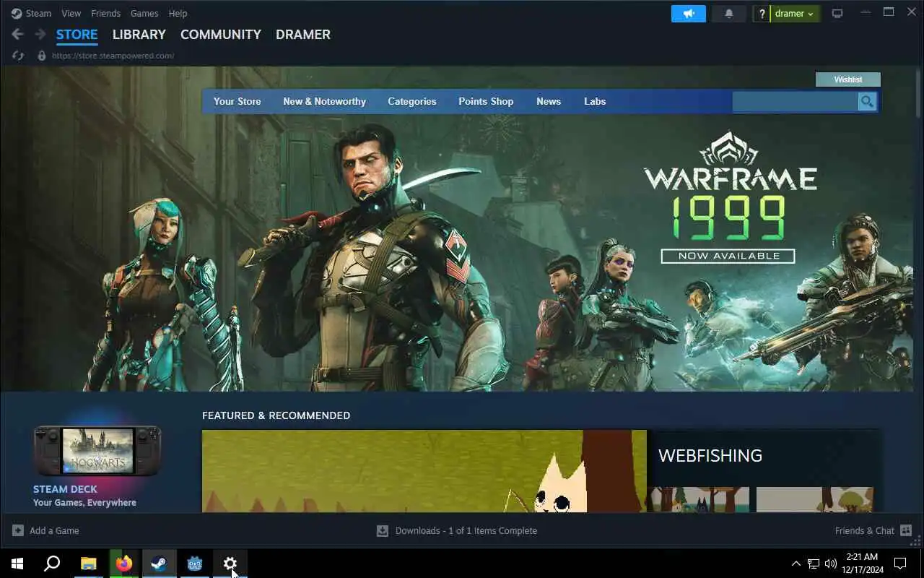Click the WEBFISHING featured capsule image
The height and width of the screenshot is (578, 924).
tap(424, 471)
